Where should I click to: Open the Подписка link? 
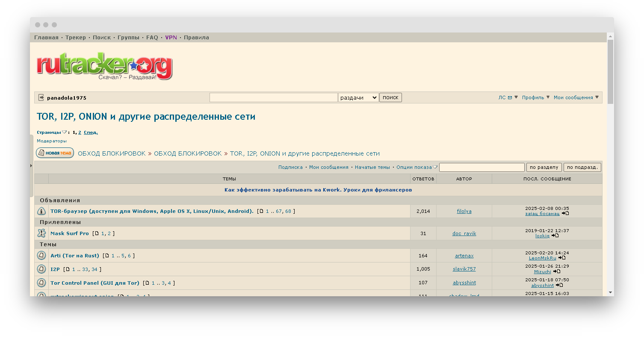[290, 167]
